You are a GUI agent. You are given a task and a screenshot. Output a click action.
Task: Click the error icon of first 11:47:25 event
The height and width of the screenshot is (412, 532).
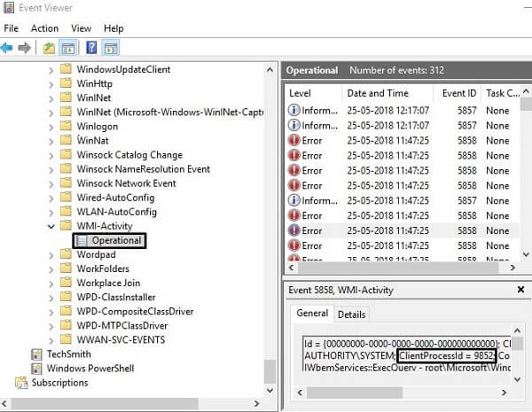pyautogui.click(x=293, y=140)
